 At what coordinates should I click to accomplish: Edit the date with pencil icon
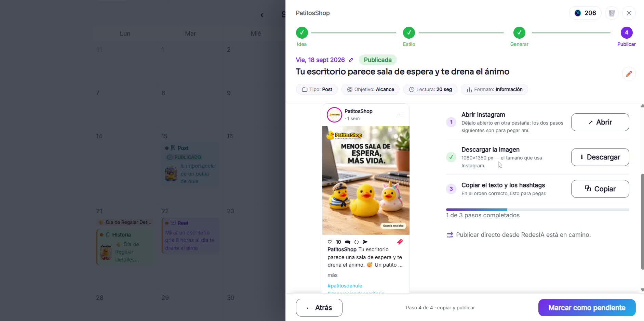click(x=351, y=60)
